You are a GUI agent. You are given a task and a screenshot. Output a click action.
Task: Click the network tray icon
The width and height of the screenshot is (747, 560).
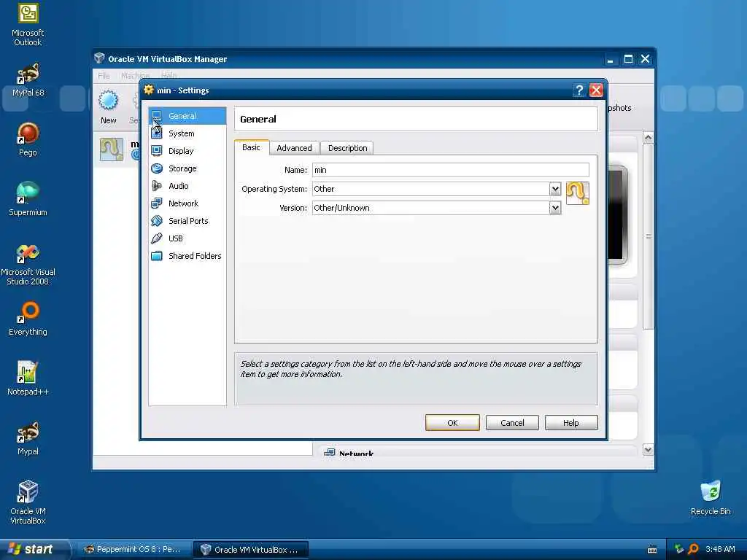pyautogui.click(x=679, y=549)
